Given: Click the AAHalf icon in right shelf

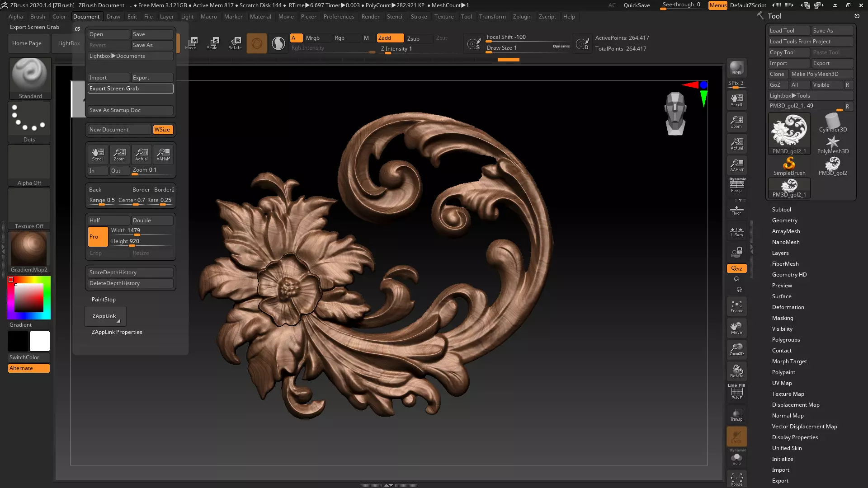Looking at the screenshot, I should (x=736, y=165).
